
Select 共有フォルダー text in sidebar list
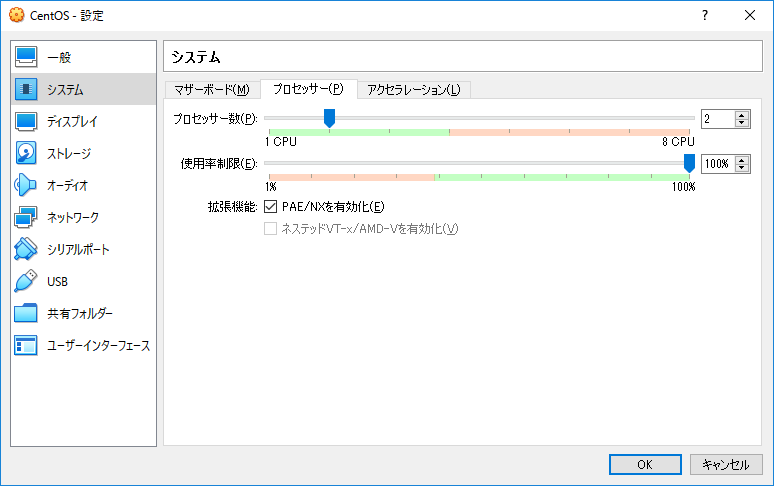click(x=80, y=314)
